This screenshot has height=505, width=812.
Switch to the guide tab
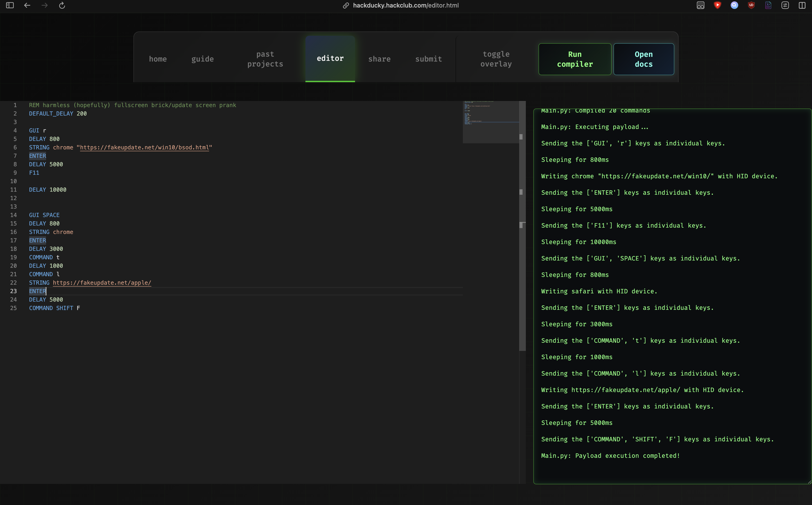point(203,59)
